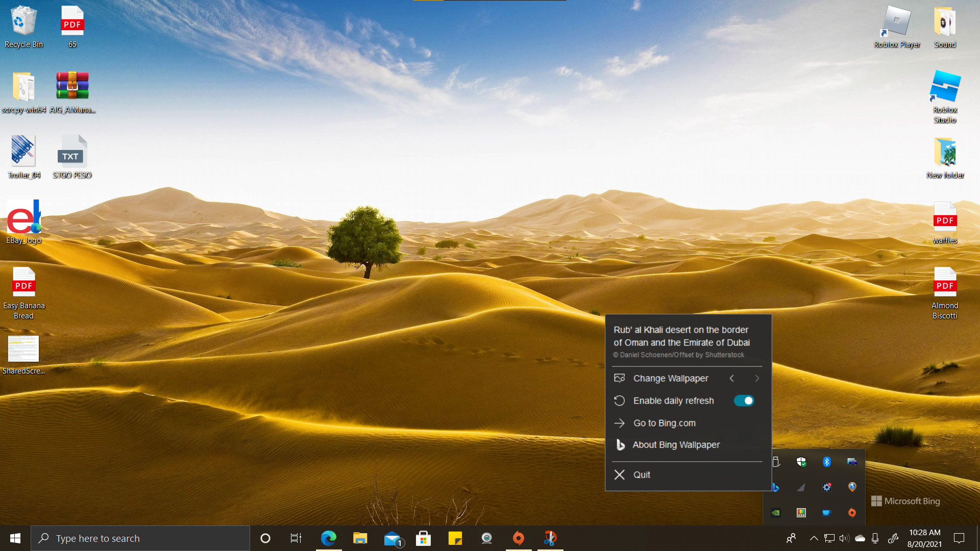Launch Microsoft Edge from taskbar

329,538
